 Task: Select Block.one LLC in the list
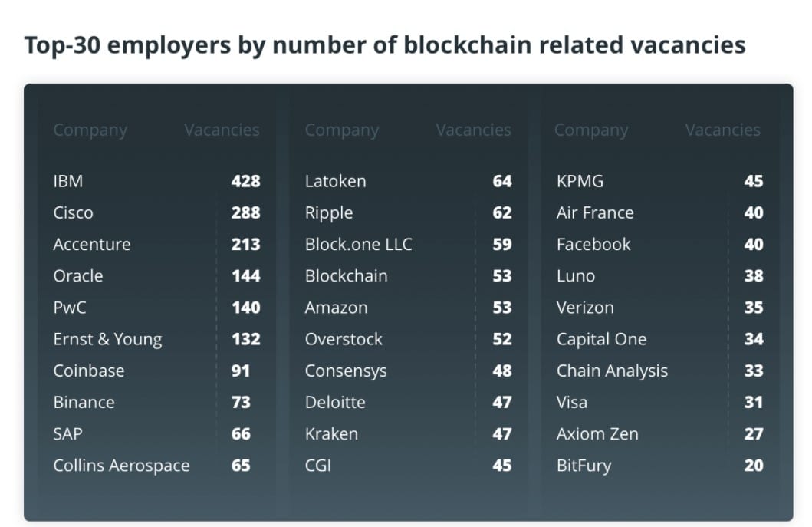[x=358, y=245]
